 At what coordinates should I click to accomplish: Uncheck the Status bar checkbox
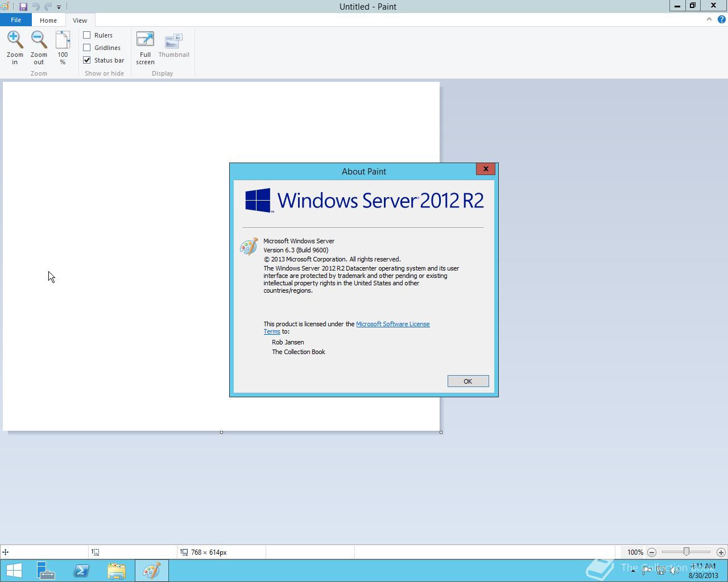87,60
